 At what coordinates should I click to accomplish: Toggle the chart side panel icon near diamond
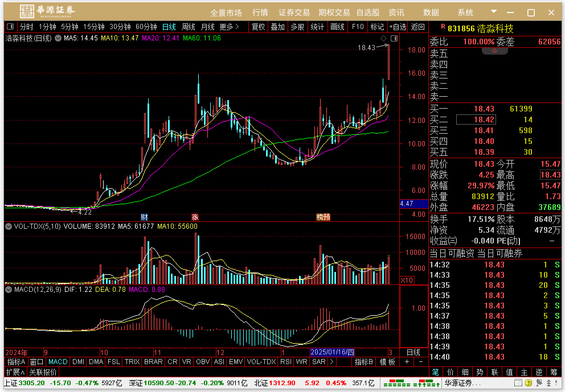pyautogui.click(x=394, y=38)
